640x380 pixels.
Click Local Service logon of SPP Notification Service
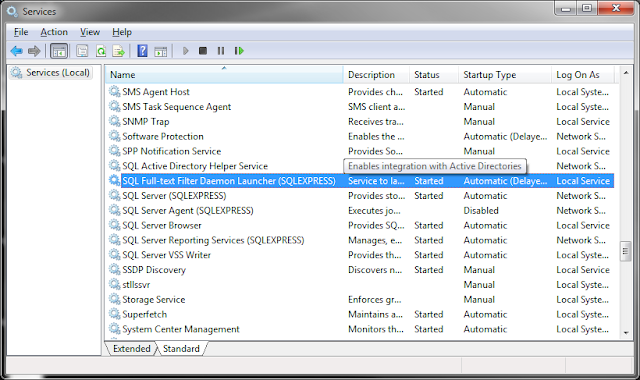[583, 151]
